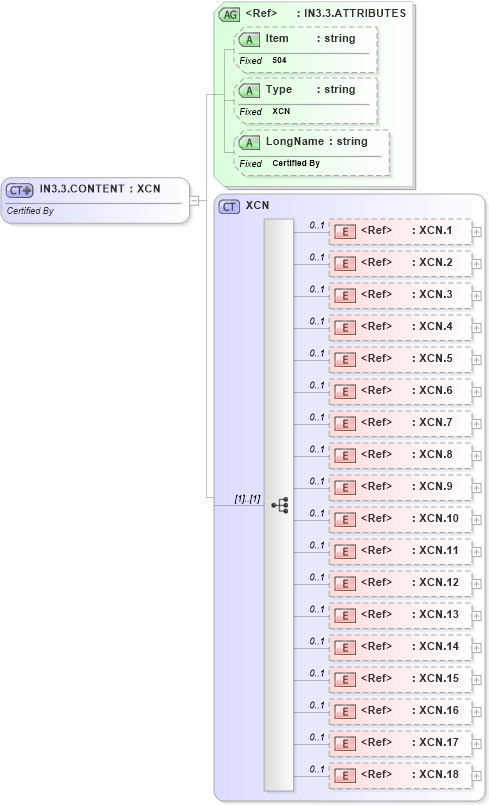Select the 'LongName : string' attribute label
Image resolution: width=489 pixels, height=805 pixels.
[x=316, y=142]
